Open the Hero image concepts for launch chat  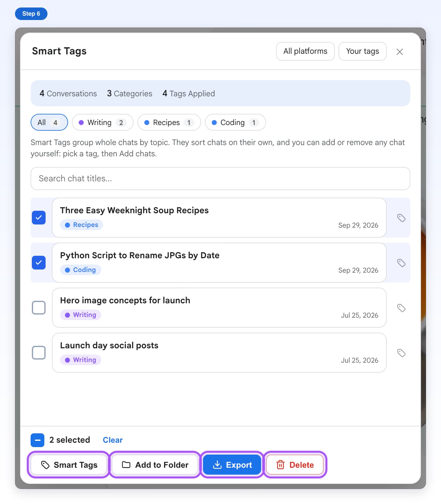219,308
